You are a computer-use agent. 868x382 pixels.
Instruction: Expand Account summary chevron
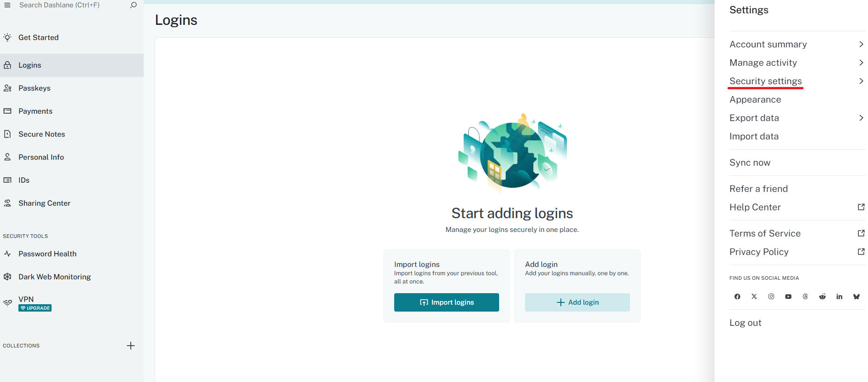(x=861, y=44)
